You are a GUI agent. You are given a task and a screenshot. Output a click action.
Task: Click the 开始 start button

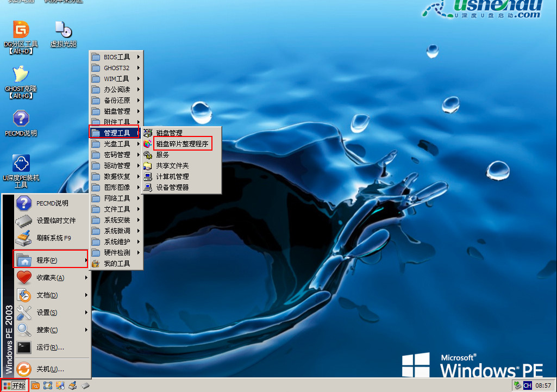(x=14, y=385)
